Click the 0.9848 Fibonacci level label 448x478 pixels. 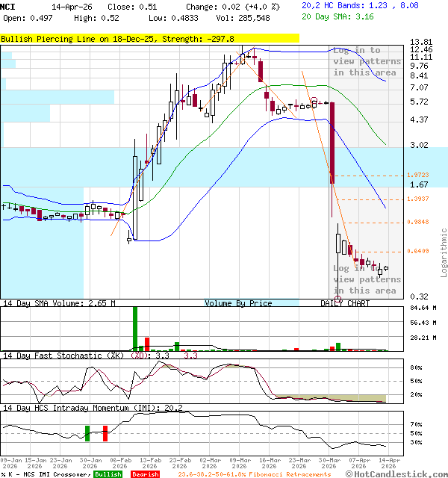(417, 223)
